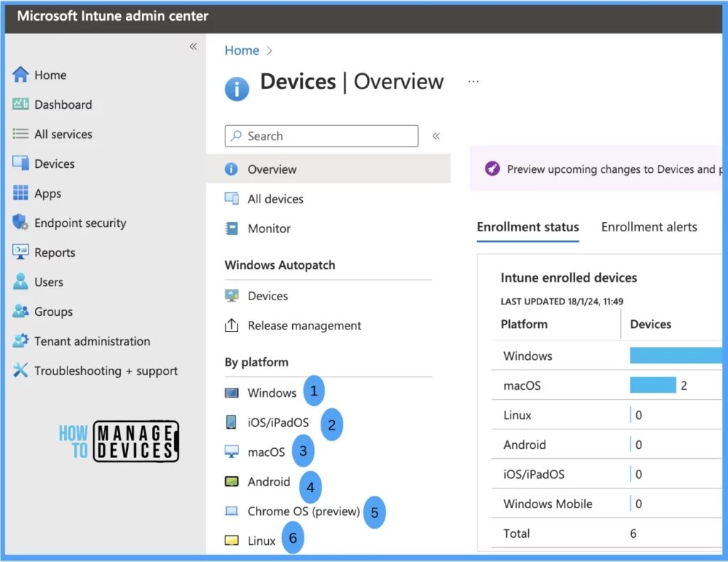
Task: Collapse the left navigation with double chevron
Action: coord(193,46)
